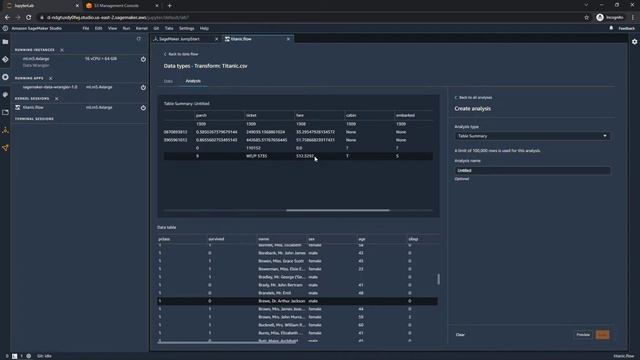Refresh the running instances panel list
Image resolution: width=640 pixels, height=360 pixels.
139,39
